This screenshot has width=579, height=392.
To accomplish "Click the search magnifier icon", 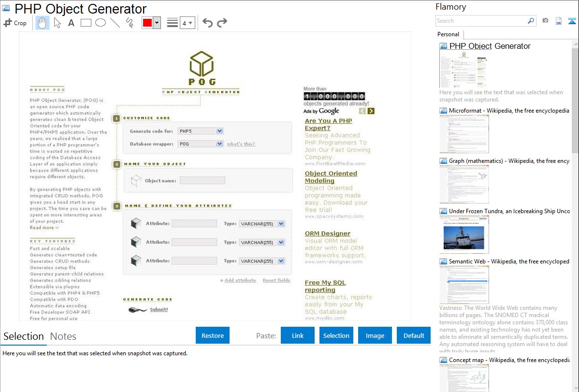I will pos(531,21).
